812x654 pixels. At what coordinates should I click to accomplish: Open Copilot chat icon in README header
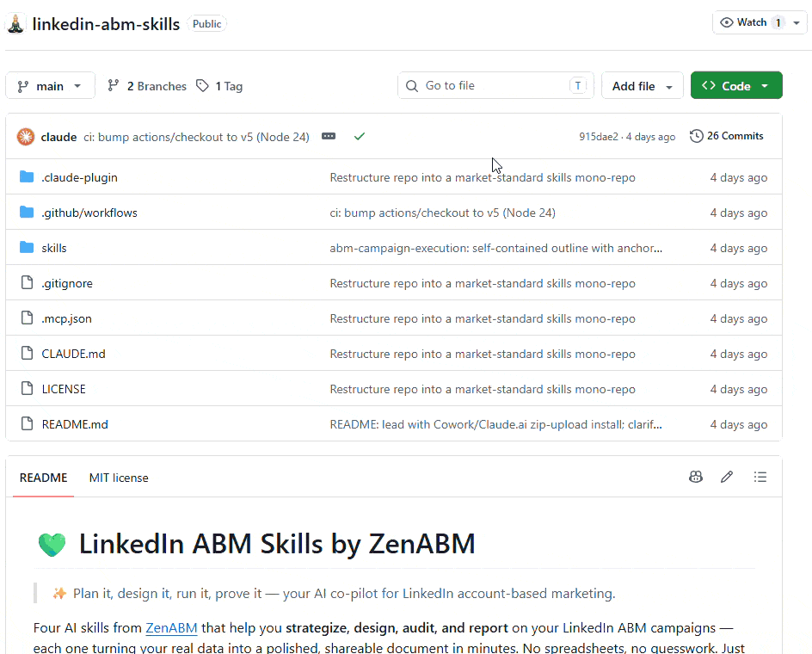pos(696,477)
